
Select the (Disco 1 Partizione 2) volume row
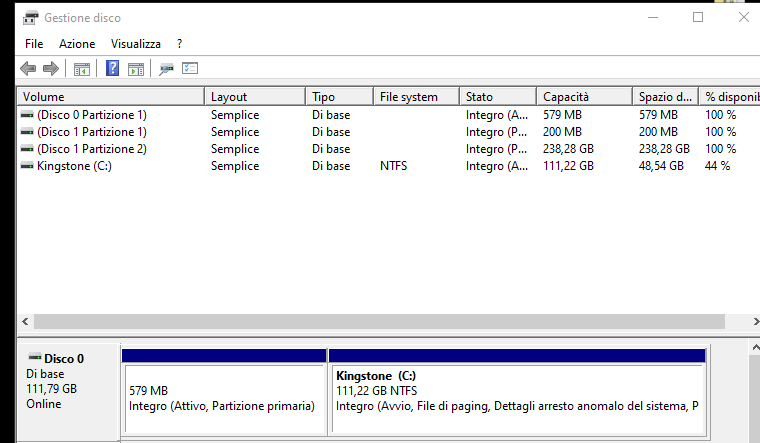(x=388, y=149)
